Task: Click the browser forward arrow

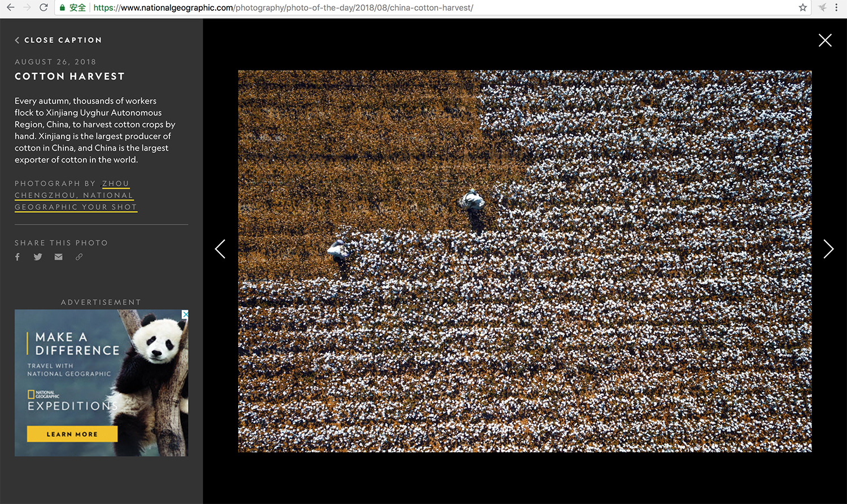Action: (x=27, y=7)
